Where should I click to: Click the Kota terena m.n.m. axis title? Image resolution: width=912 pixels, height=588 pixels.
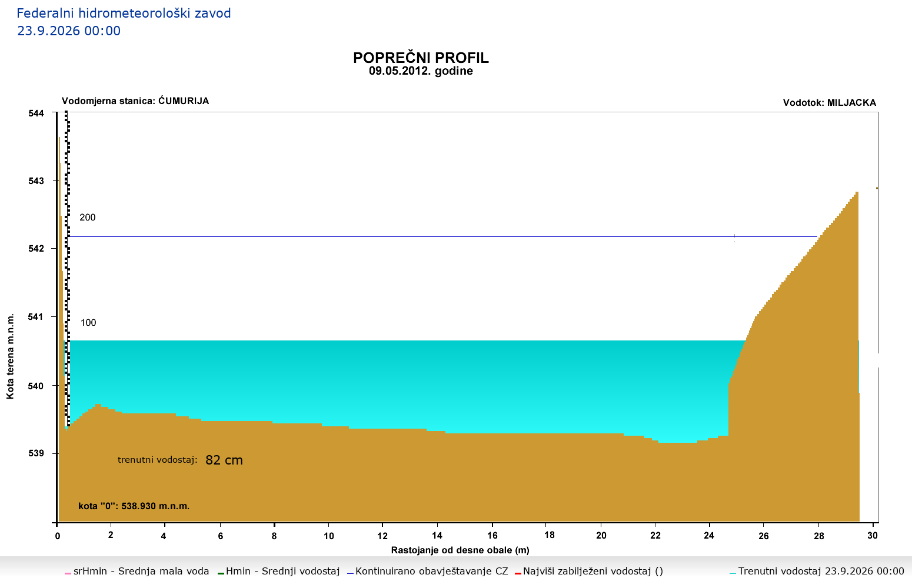pos(11,356)
